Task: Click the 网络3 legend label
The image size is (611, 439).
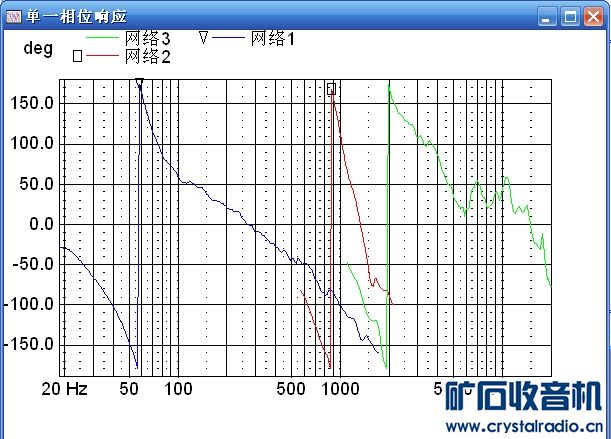Action: click(148, 39)
